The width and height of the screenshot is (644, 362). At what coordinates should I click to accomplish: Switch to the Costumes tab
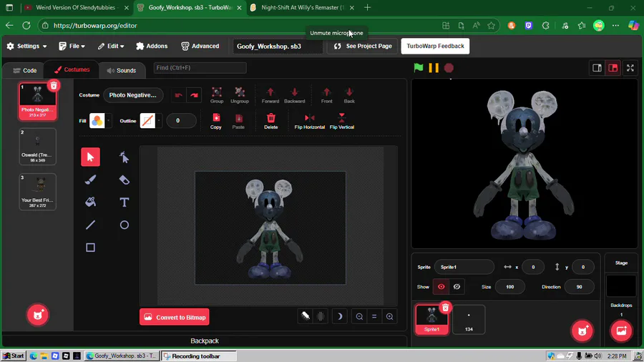tap(72, 70)
